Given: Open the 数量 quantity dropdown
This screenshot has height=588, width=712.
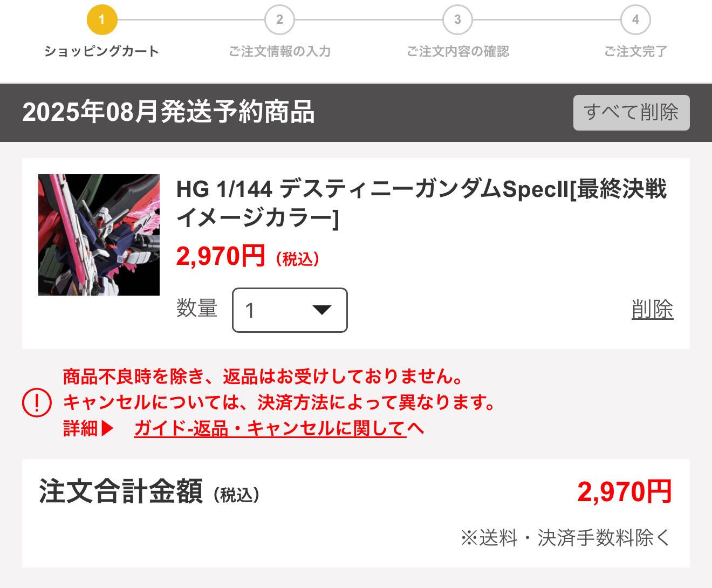Looking at the screenshot, I should click(x=290, y=310).
